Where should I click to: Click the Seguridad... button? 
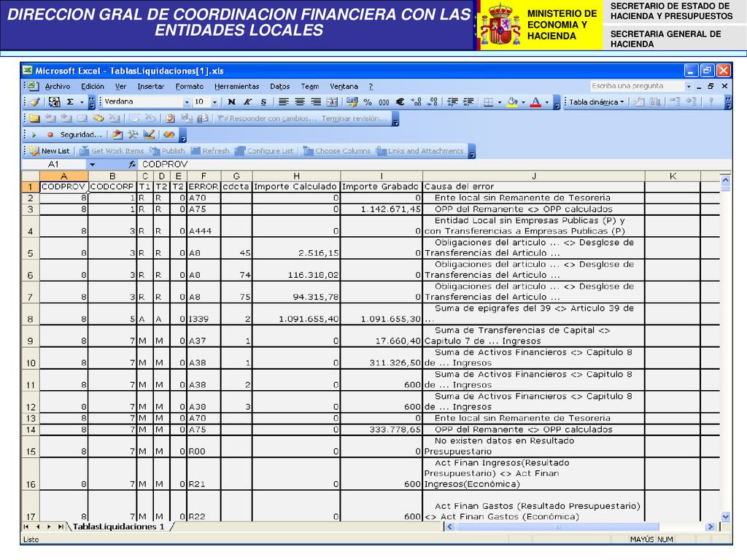tap(80, 135)
